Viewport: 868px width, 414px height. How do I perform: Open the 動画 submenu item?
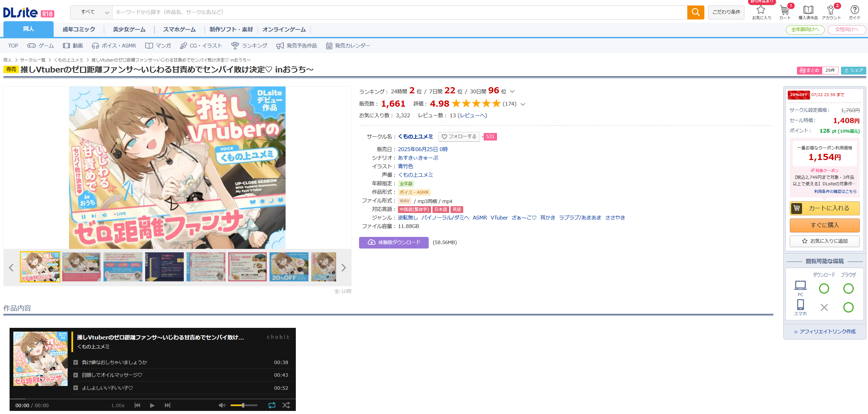click(73, 46)
